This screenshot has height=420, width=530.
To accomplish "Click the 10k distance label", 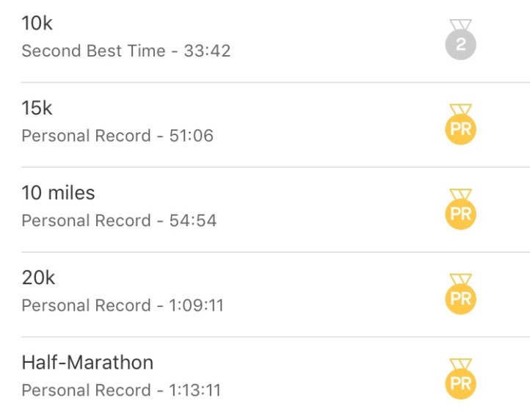I will [x=37, y=23].
